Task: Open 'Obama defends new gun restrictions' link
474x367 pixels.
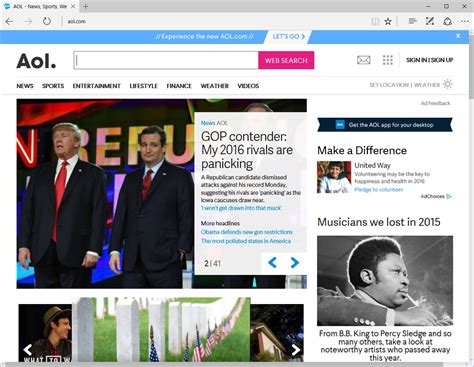Action: pos(247,232)
